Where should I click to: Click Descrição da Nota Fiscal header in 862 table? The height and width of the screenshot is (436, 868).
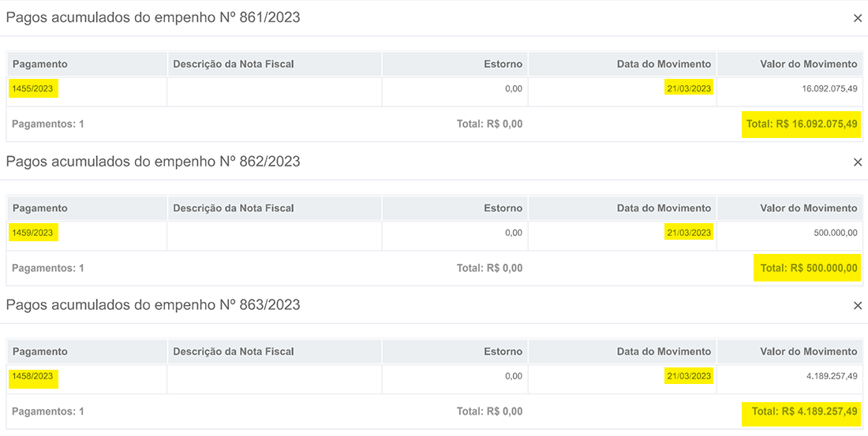pos(233,208)
